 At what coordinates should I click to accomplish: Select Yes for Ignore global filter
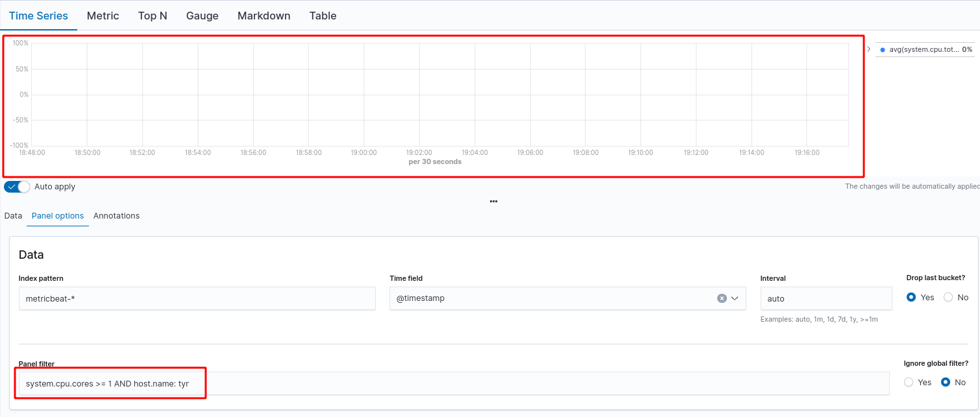click(x=908, y=382)
